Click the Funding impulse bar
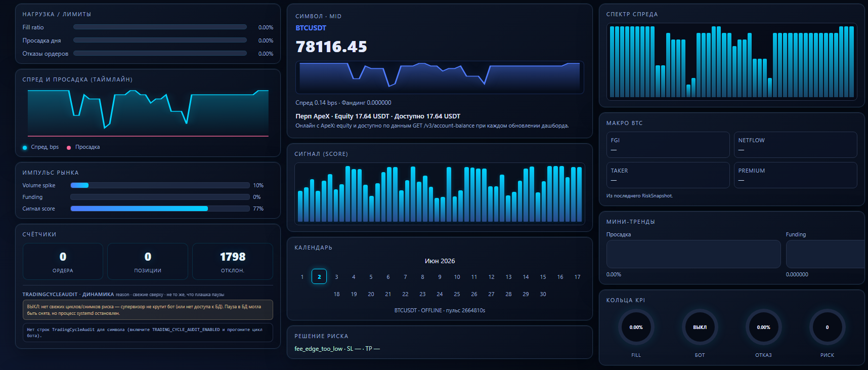This screenshot has width=868, height=370. point(160,197)
